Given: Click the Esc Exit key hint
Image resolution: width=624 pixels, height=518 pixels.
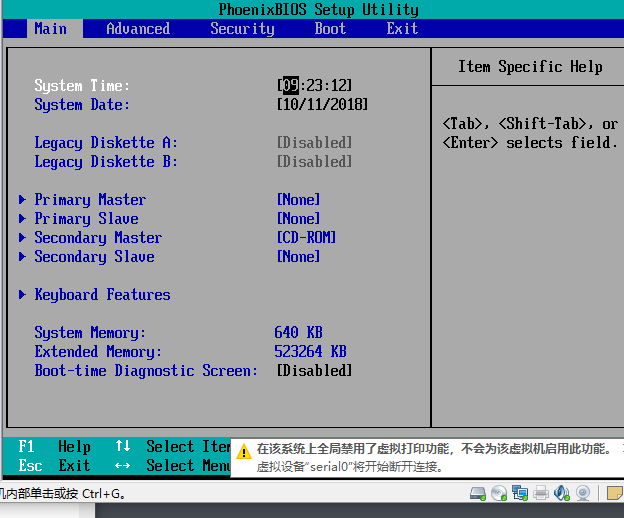Looking at the screenshot, I should click(55, 465).
